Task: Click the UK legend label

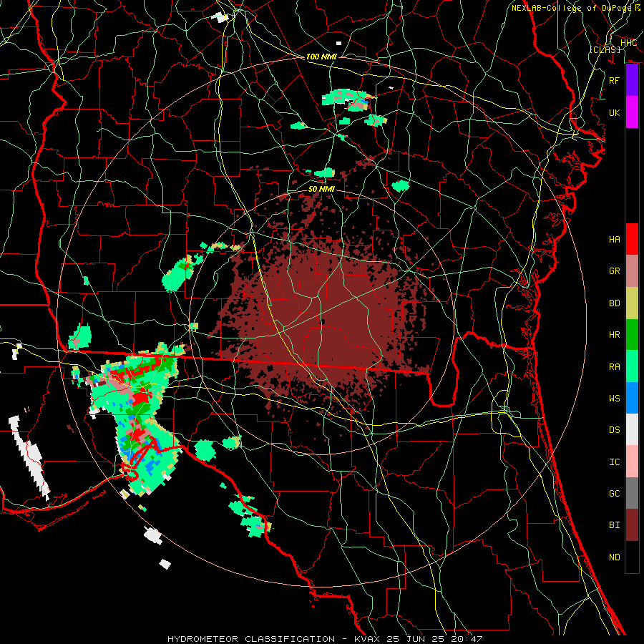Action: pyautogui.click(x=614, y=112)
